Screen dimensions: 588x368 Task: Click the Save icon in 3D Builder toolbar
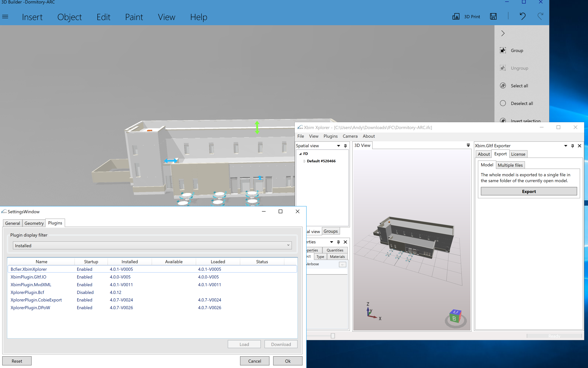pos(493,16)
